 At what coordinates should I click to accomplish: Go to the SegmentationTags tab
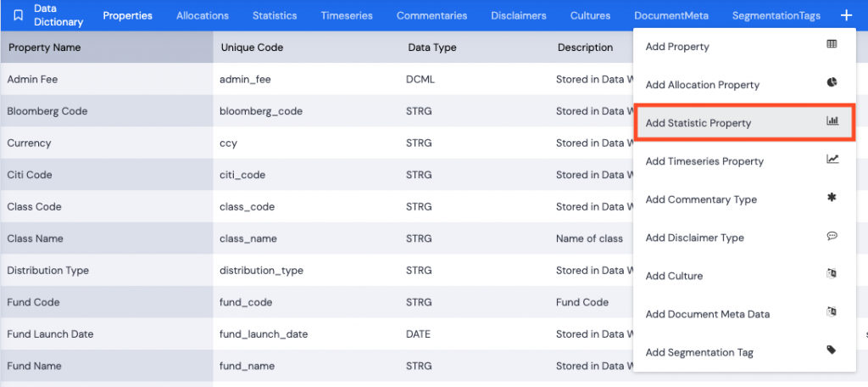click(776, 15)
